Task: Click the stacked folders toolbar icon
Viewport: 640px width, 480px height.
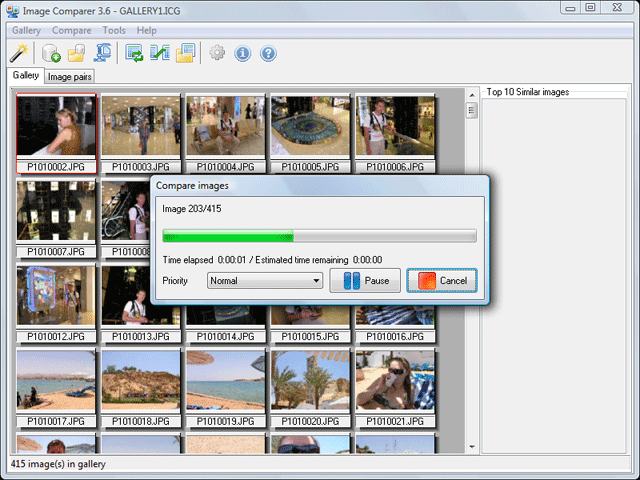Action: 186,53
